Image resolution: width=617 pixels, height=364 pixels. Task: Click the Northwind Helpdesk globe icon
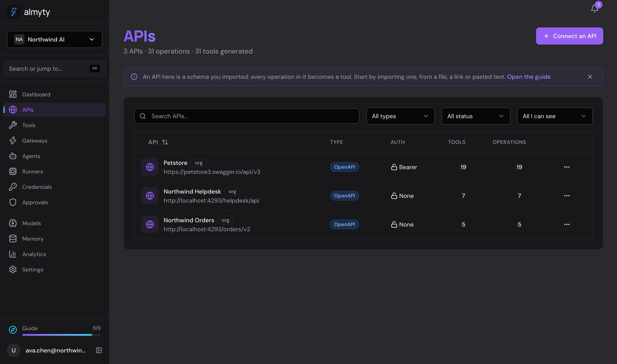[150, 196]
